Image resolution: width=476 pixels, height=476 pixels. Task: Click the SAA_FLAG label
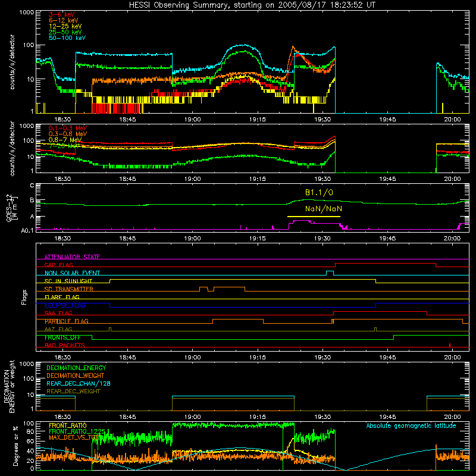click(58, 313)
